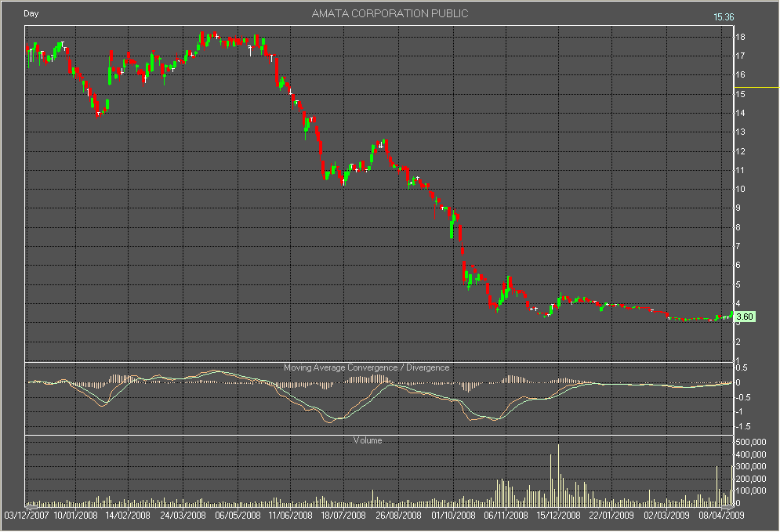The image size is (780, 532).
Task: Click the 11/06/2008 date label
Action: pyautogui.click(x=290, y=515)
